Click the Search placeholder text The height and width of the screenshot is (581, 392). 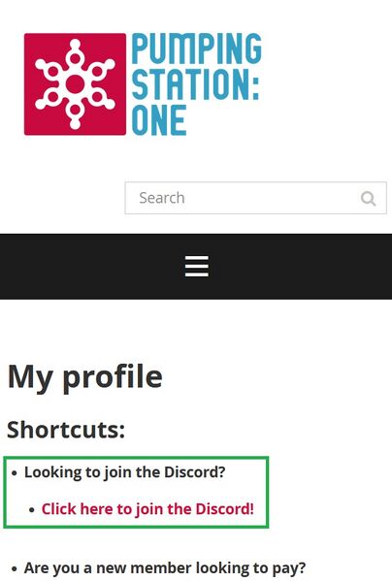point(162,198)
